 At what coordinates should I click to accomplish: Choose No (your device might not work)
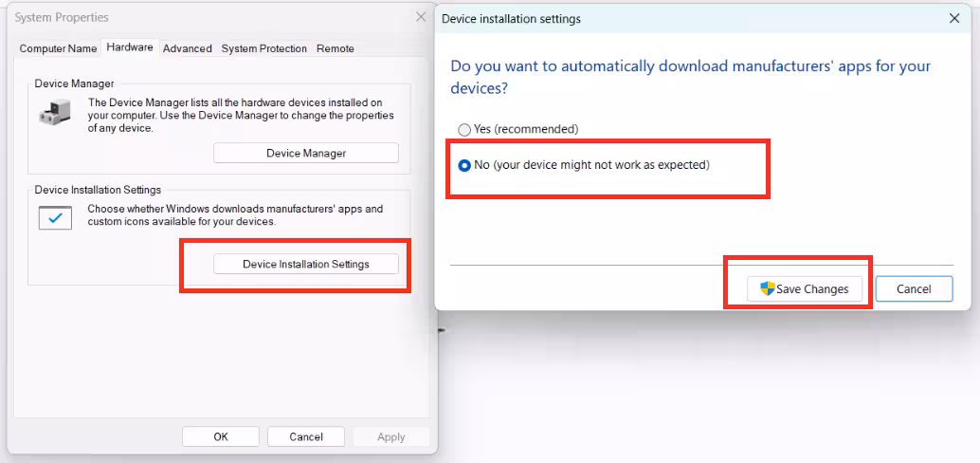584,166
